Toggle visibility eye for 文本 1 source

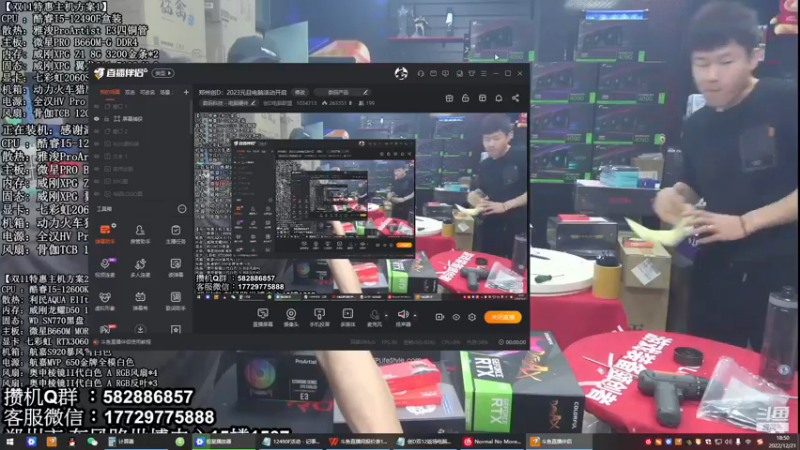point(96,156)
